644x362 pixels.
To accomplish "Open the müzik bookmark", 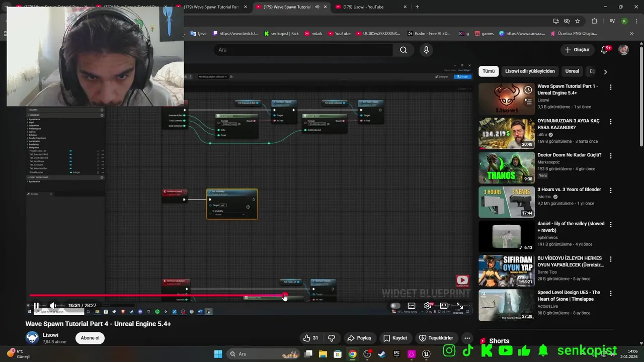I will coord(313,34).
